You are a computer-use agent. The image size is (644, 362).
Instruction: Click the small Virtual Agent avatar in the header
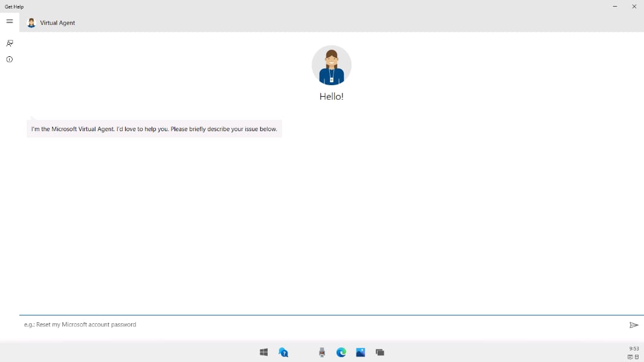tap(31, 23)
